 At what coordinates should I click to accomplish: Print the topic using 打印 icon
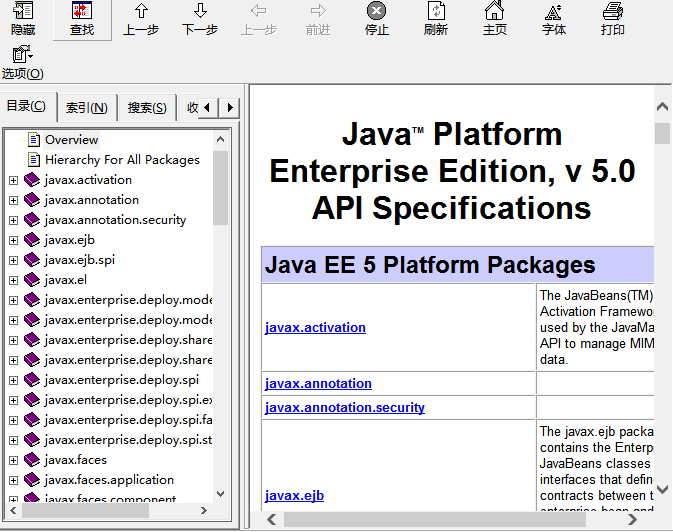pos(613,19)
